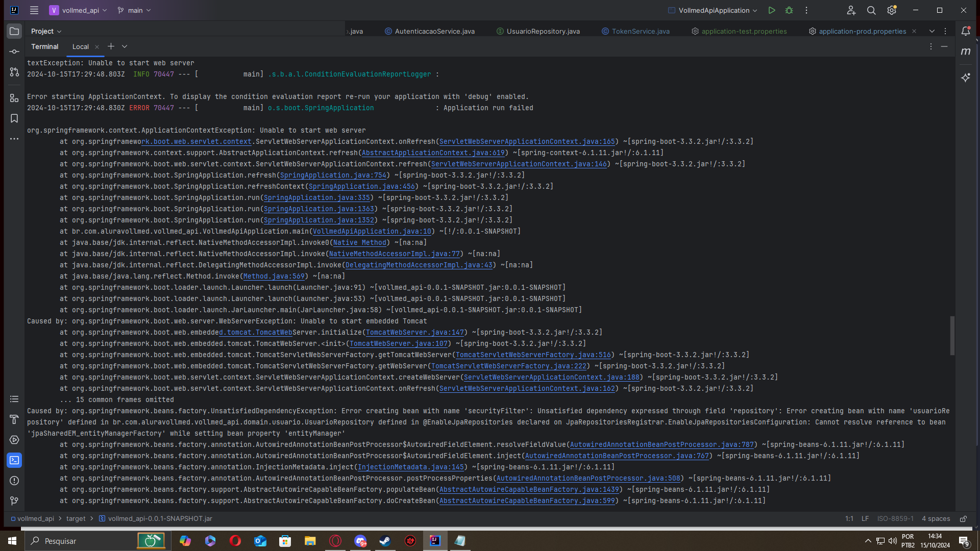Show more tool windows ellipsis
The image size is (980, 551).
[14, 139]
